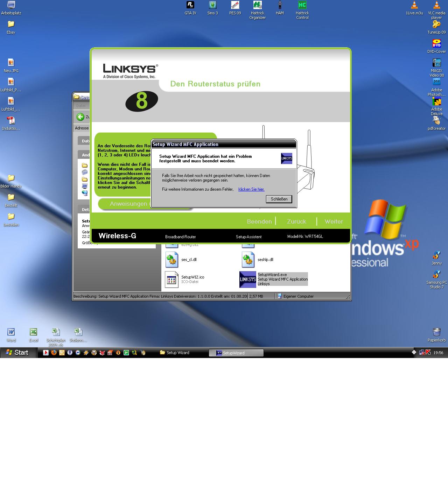
Task: Click the PES 09 desktop shortcut
Action: [x=235, y=8]
